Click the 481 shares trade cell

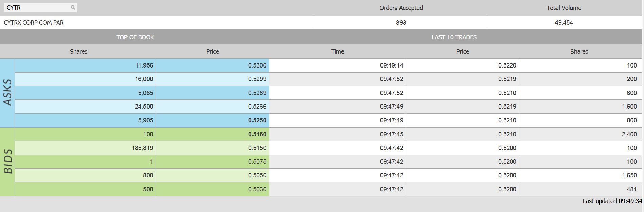coord(631,189)
